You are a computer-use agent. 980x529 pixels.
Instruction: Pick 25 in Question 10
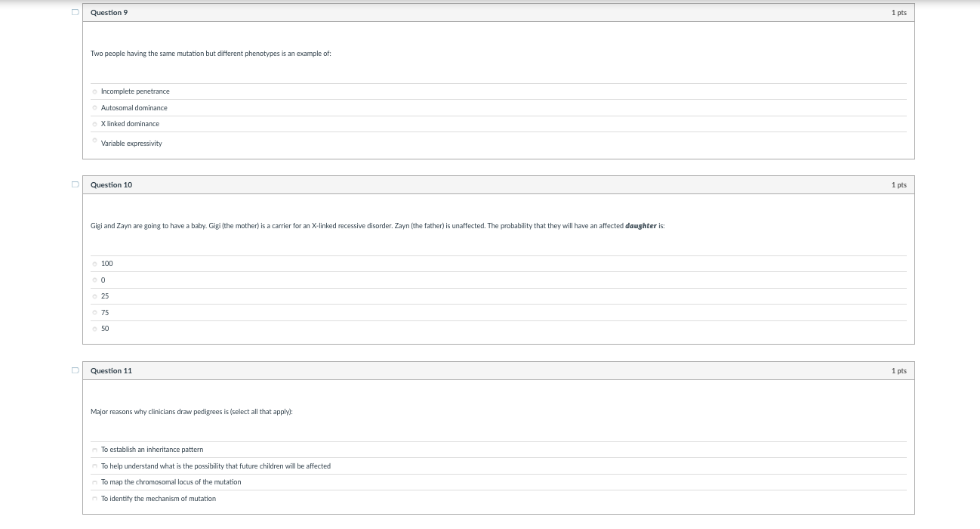[x=95, y=296]
